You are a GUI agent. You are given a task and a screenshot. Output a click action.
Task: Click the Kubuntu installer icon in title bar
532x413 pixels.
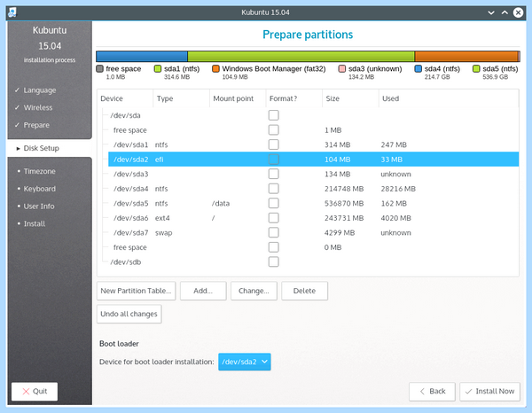(x=12, y=12)
